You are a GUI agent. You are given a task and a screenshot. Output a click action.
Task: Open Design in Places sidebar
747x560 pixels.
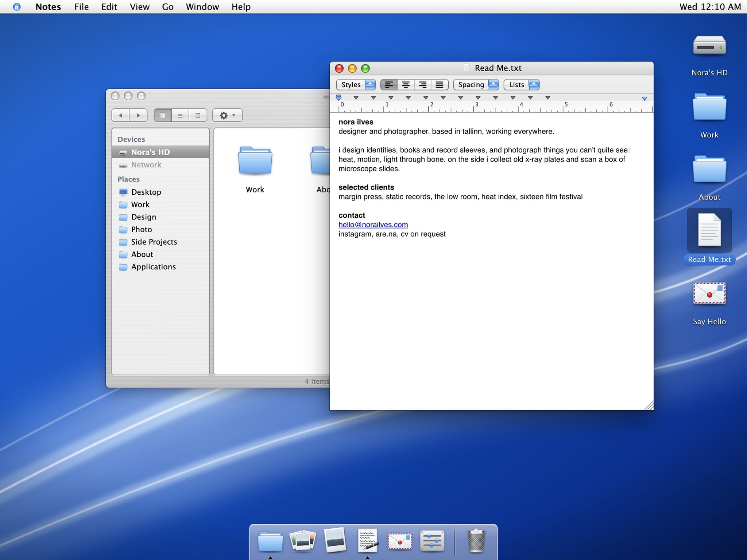[x=160, y=217]
